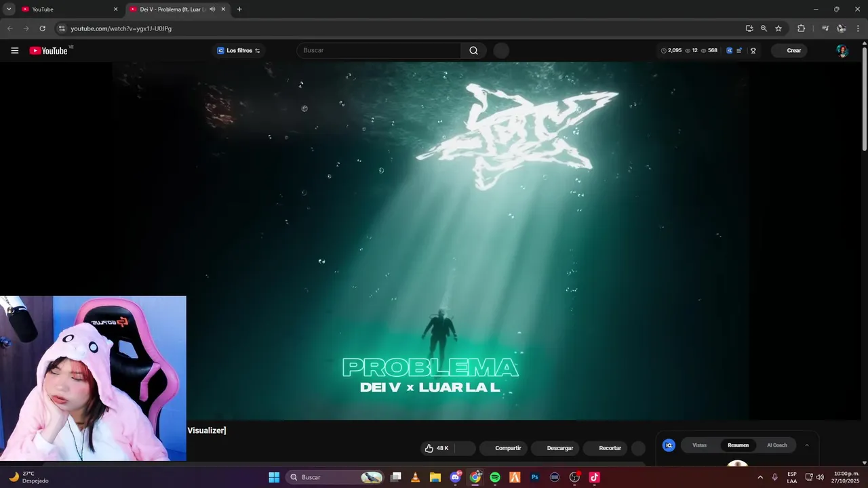Open the clock showing 10:00 p. m.
This screenshot has width=868, height=488.
click(x=846, y=477)
